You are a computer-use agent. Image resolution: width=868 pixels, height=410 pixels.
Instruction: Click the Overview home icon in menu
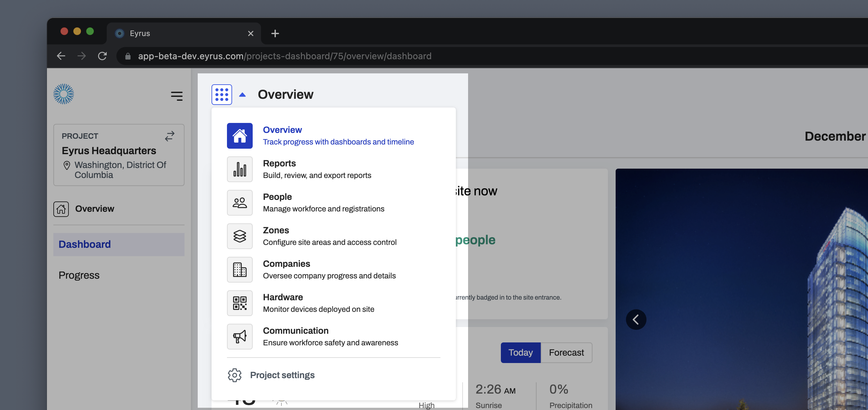click(x=240, y=136)
